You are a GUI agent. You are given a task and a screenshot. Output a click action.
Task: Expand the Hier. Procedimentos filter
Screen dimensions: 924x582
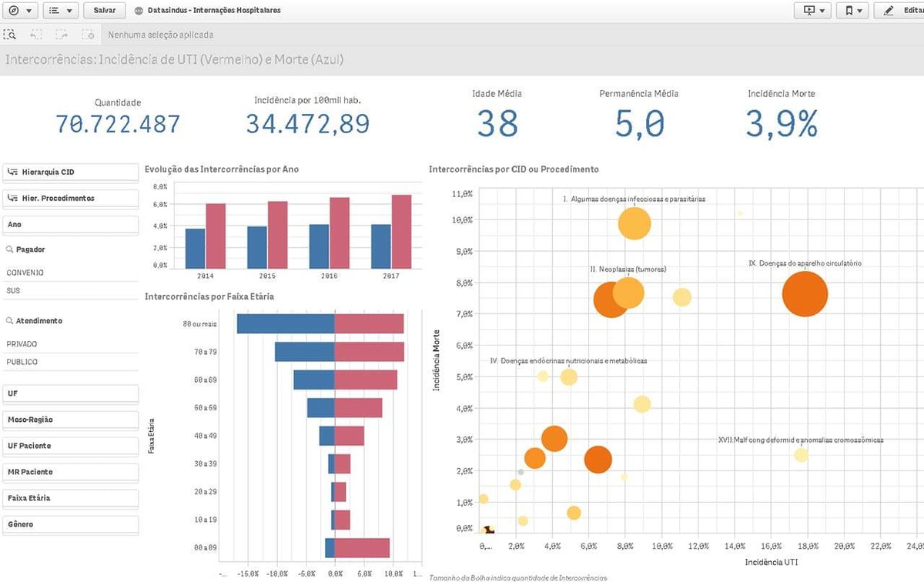[71, 199]
